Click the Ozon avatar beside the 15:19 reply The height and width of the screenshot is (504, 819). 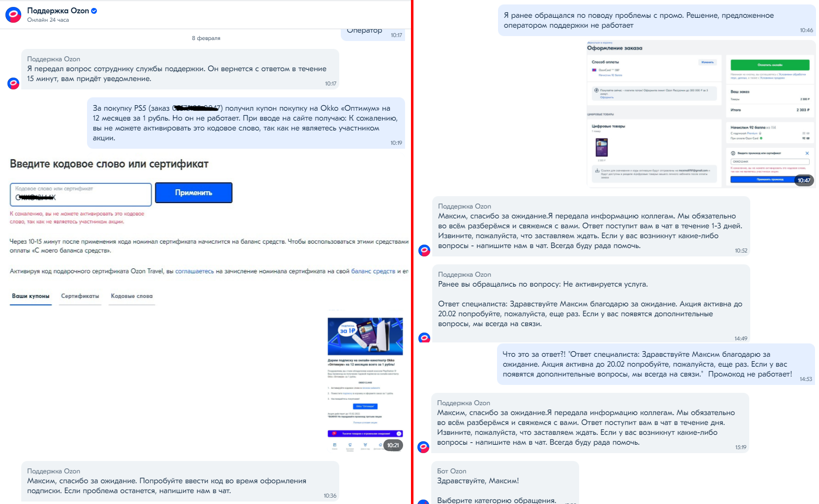tap(423, 447)
